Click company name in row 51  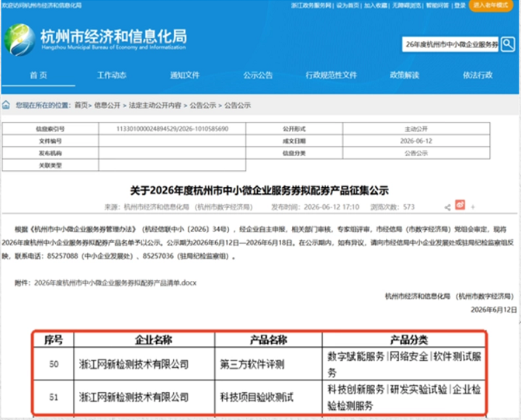pyautogui.click(x=134, y=397)
